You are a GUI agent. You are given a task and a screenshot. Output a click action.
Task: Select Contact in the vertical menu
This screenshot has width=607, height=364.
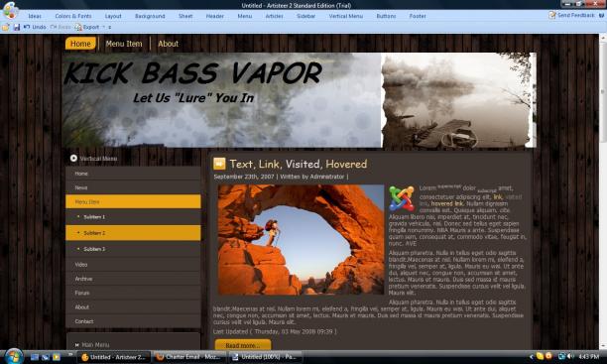133,321
